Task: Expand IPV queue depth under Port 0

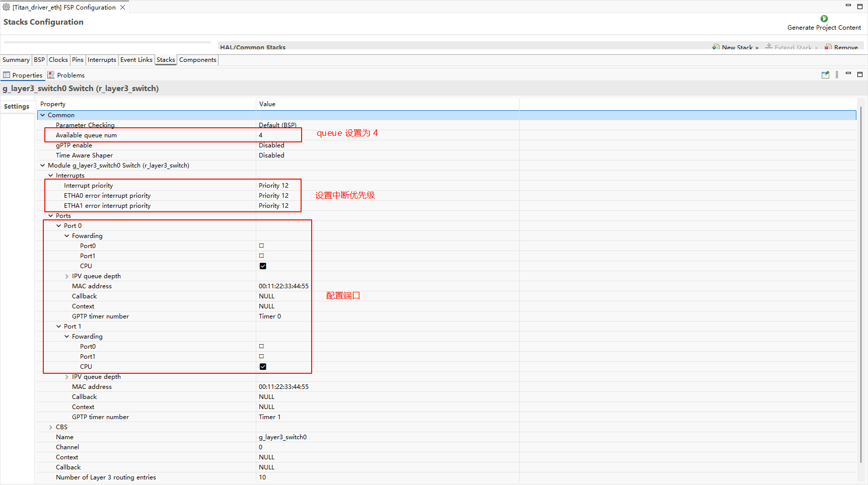Action: pyautogui.click(x=66, y=276)
